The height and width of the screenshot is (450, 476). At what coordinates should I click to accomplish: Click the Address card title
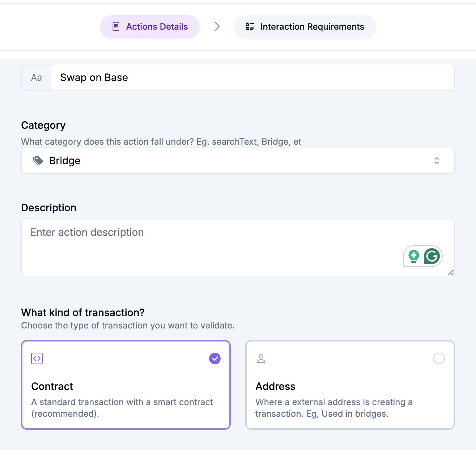pos(275,386)
